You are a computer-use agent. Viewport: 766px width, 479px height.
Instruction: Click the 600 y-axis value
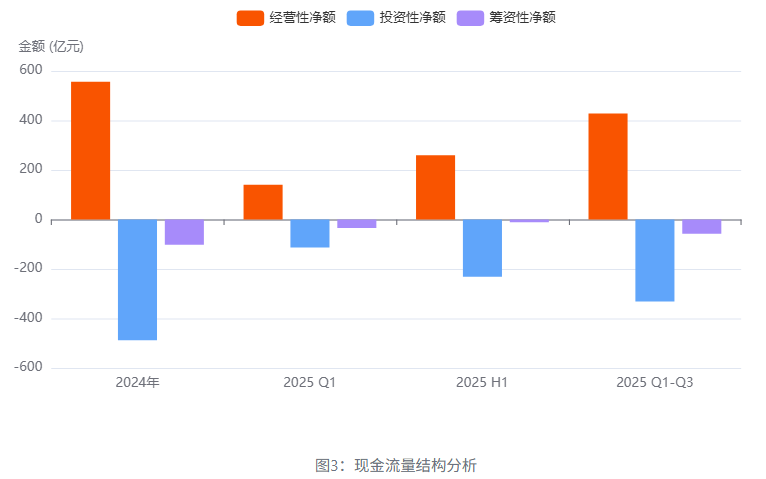coord(31,70)
